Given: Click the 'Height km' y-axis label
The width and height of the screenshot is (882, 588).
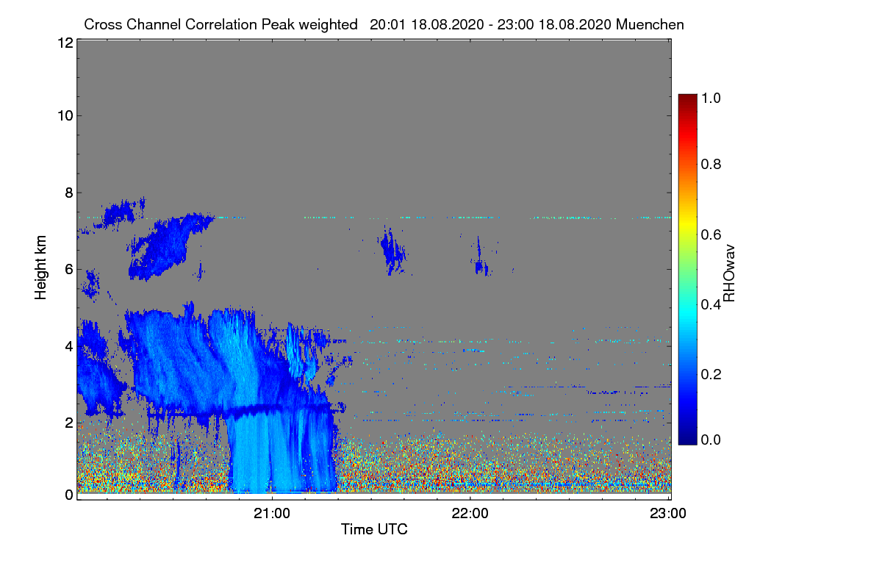Looking at the screenshot, I should [x=41, y=267].
